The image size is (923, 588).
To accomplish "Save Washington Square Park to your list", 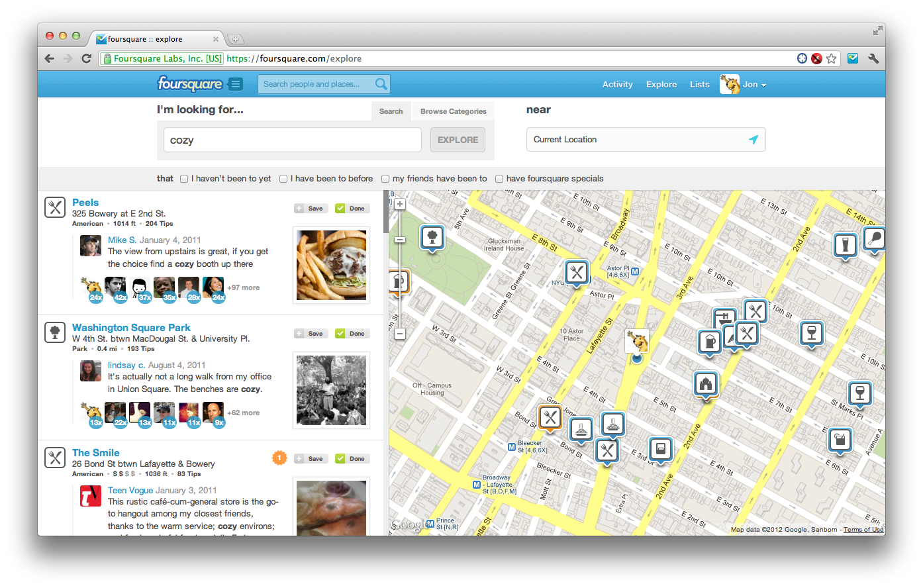I will coord(311,334).
